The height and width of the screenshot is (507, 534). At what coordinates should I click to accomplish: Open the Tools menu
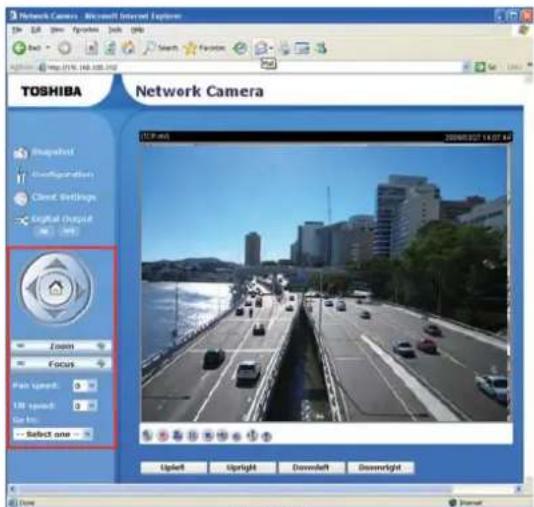[x=115, y=30]
